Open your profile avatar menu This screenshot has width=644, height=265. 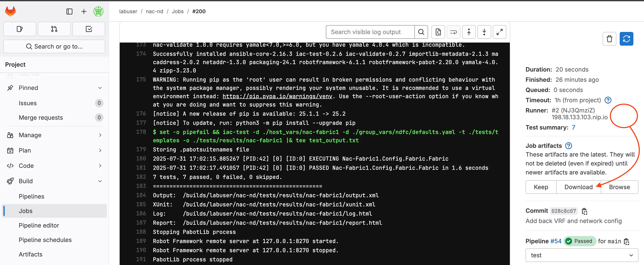coord(98,12)
